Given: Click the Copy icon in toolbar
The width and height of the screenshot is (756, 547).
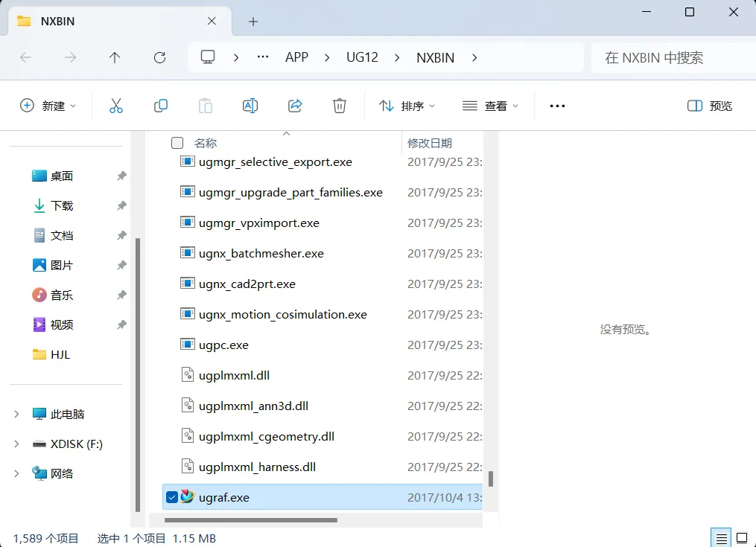Looking at the screenshot, I should (161, 106).
